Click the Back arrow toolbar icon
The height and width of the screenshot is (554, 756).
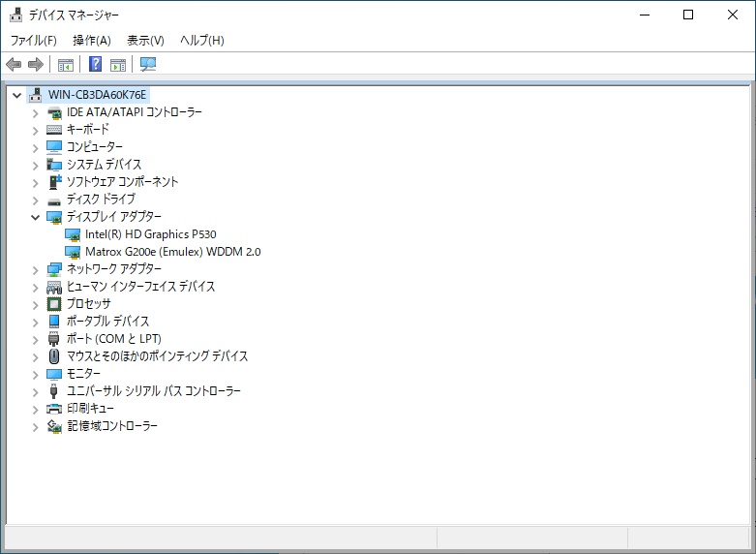coord(14,64)
